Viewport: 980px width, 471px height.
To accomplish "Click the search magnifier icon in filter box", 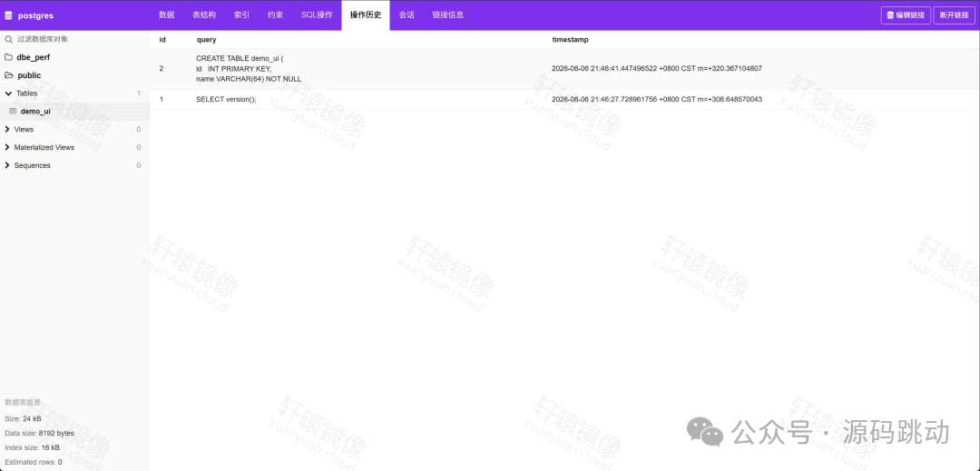I will 9,39.
